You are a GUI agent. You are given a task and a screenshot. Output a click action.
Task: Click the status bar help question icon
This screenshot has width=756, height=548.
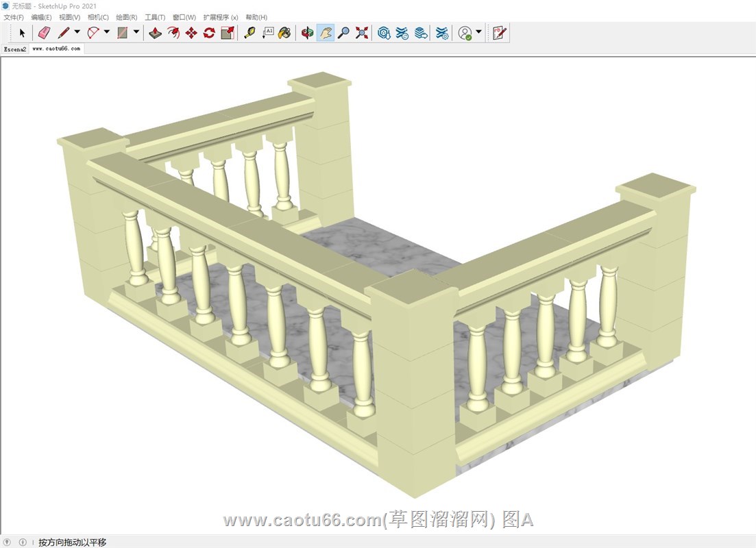click(8, 543)
